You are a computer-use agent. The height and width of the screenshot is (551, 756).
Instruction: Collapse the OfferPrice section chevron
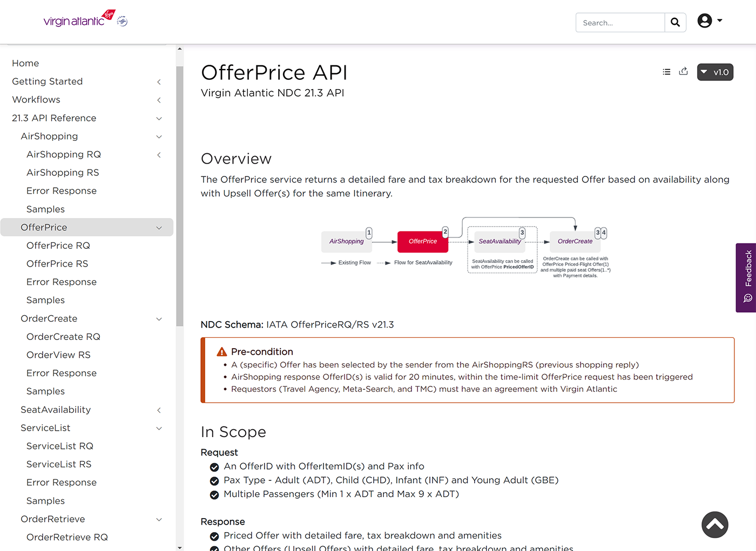click(159, 228)
